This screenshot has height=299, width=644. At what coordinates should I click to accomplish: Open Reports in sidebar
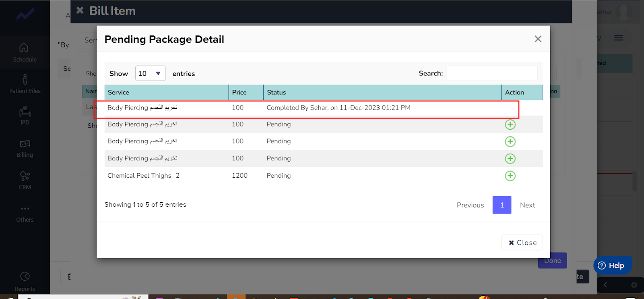pyautogui.click(x=25, y=281)
